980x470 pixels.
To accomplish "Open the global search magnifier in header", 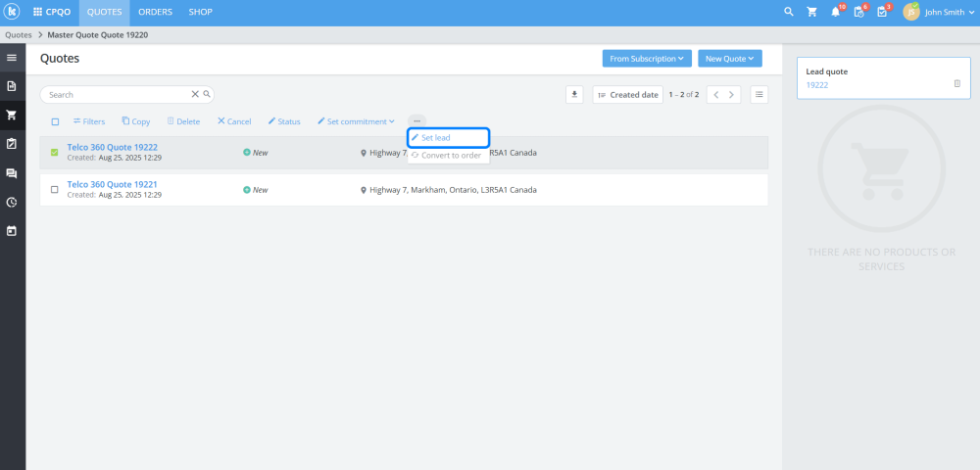I will (x=789, y=12).
